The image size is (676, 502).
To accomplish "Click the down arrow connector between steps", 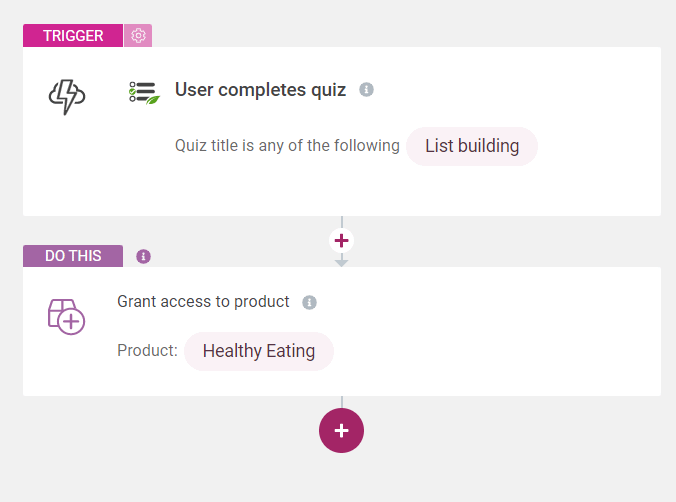I will (x=341, y=261).
